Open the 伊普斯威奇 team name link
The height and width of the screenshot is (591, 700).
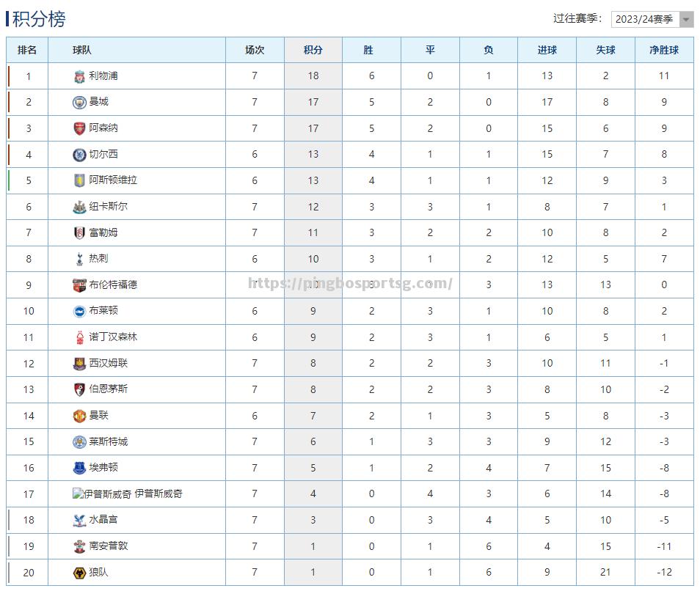(158, 493)
